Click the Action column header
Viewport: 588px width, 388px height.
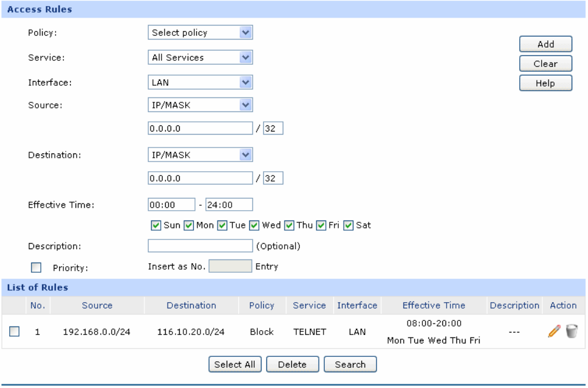[563, 306]
